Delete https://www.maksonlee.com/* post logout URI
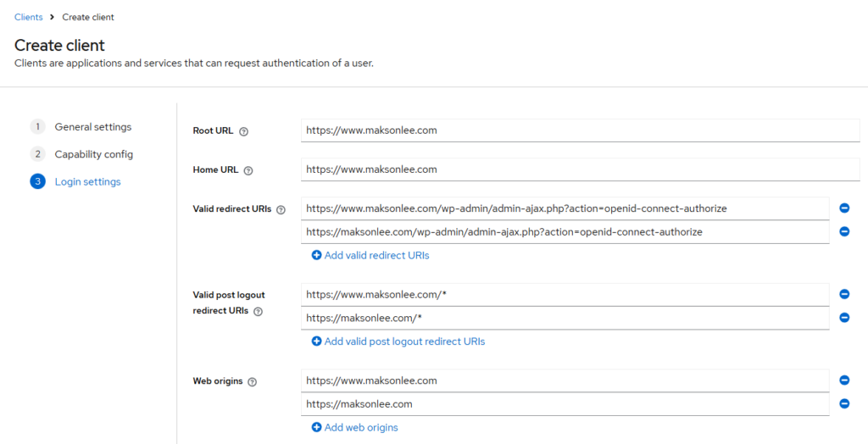 point(844,294)
